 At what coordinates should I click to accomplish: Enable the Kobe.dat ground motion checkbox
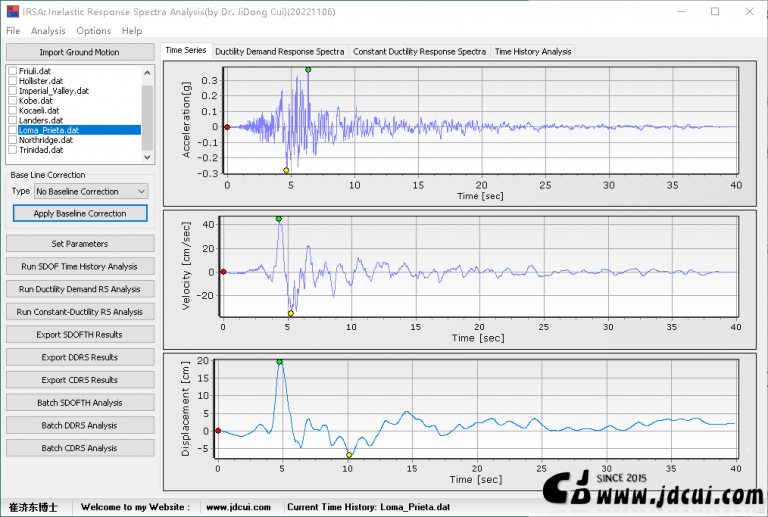click(x=12, y=101)
